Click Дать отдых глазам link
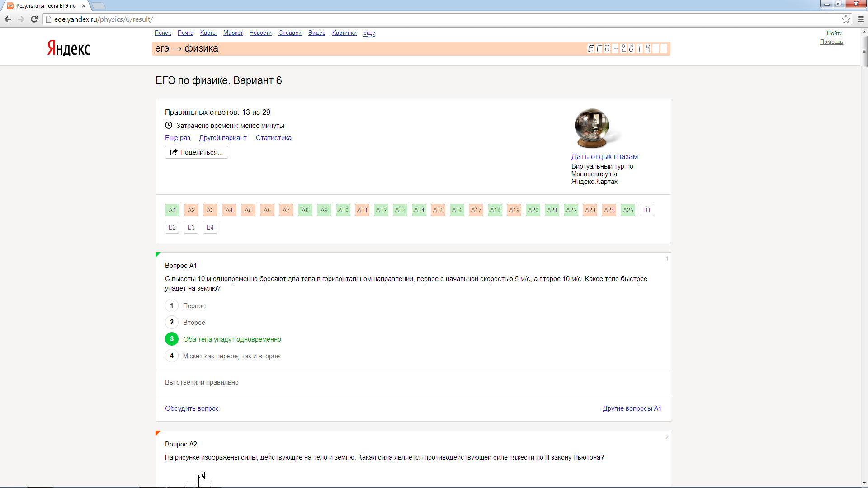The width and height of the screenshot is (868, 488). click(x=604, y=156)
